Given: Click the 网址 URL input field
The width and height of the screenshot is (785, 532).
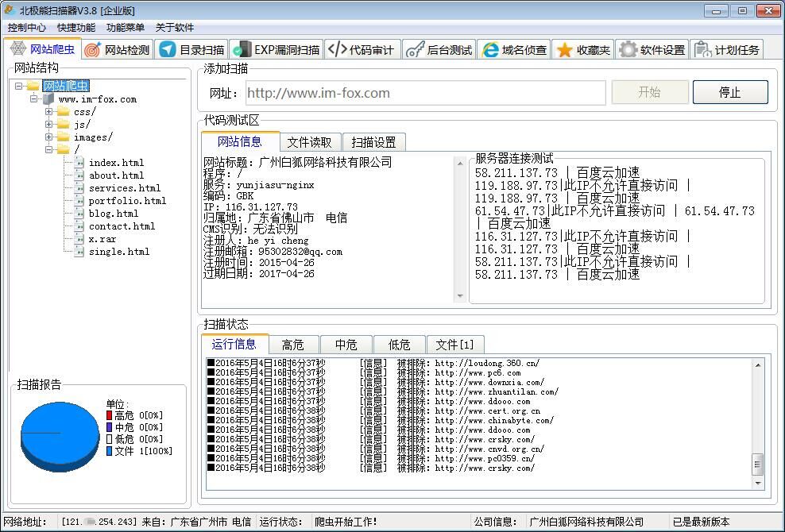Looking at the screenshot, I should pyautogui.click(x=426, y=93).
